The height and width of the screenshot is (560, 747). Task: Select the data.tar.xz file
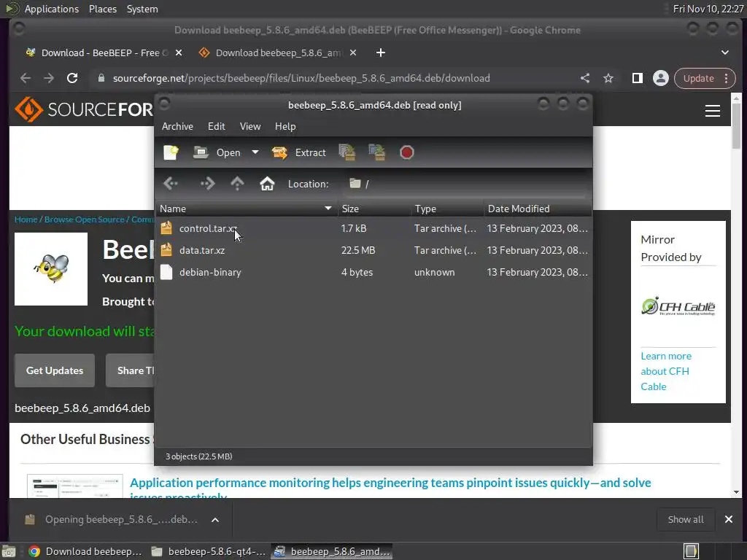click(374, 251)
